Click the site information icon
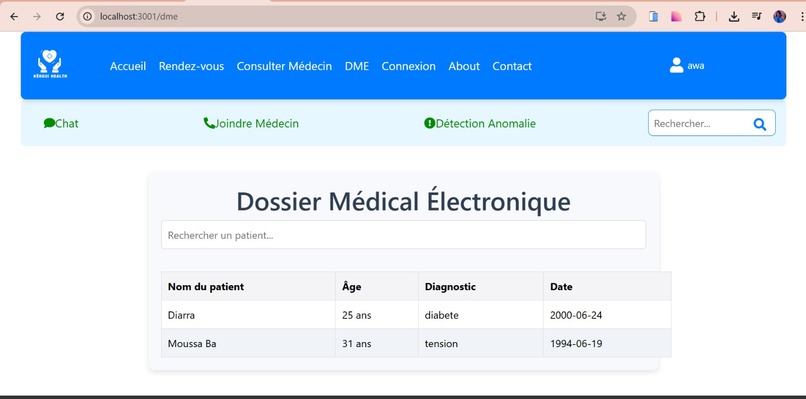Screen dimensions: 806x399 tap(87, 16)
